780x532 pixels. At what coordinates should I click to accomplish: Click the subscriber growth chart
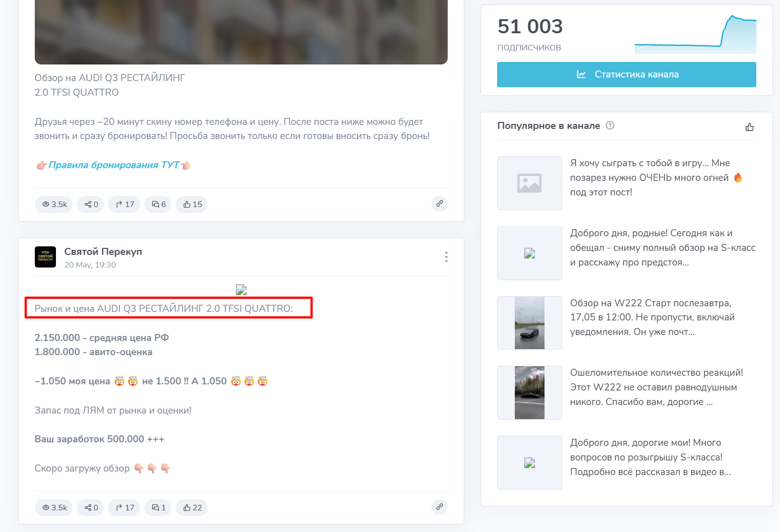click(695, 34)
